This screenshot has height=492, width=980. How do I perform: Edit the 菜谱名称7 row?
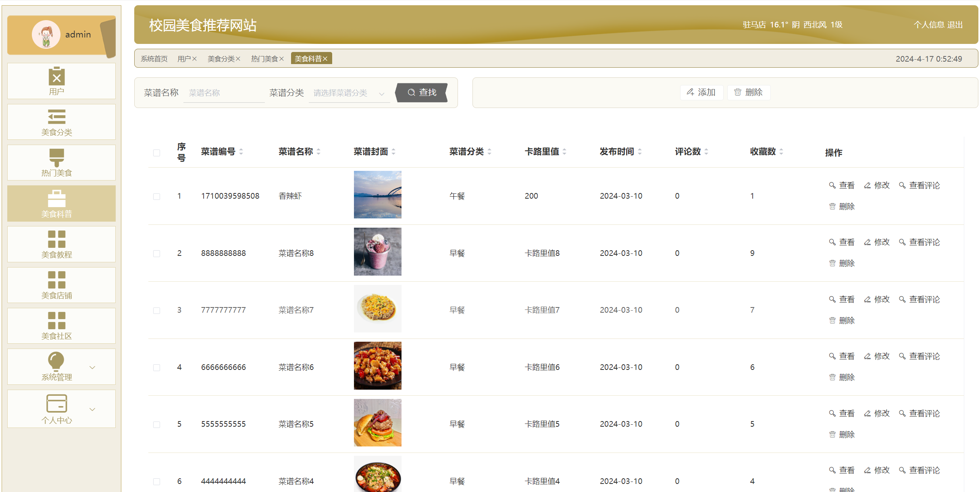[x=877, y=299]
